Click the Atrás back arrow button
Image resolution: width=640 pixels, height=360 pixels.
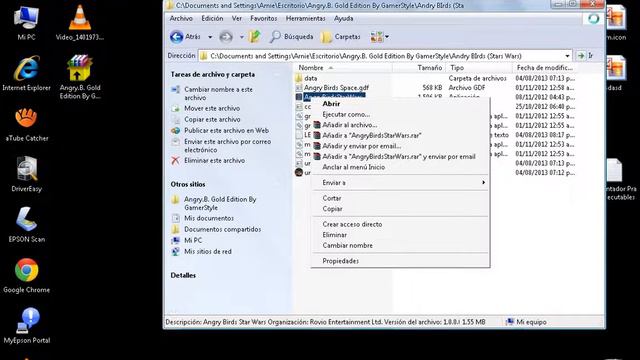pos(185,37)
